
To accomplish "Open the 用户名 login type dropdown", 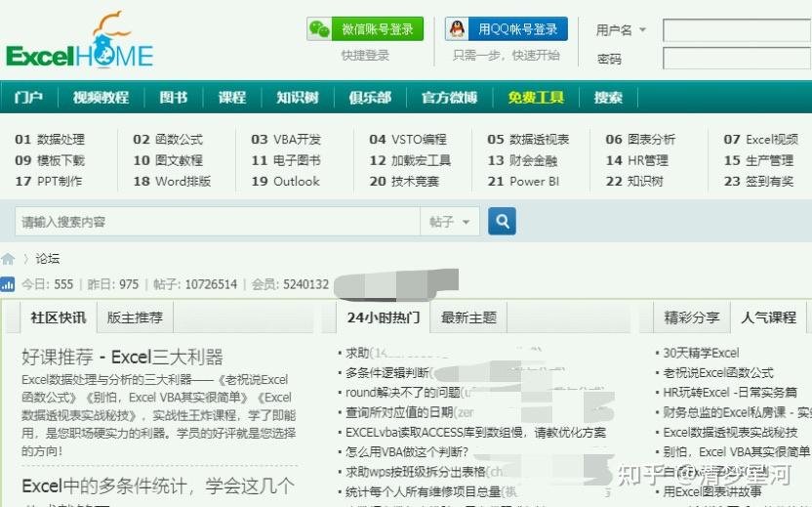I will click(x=621, y=30).
